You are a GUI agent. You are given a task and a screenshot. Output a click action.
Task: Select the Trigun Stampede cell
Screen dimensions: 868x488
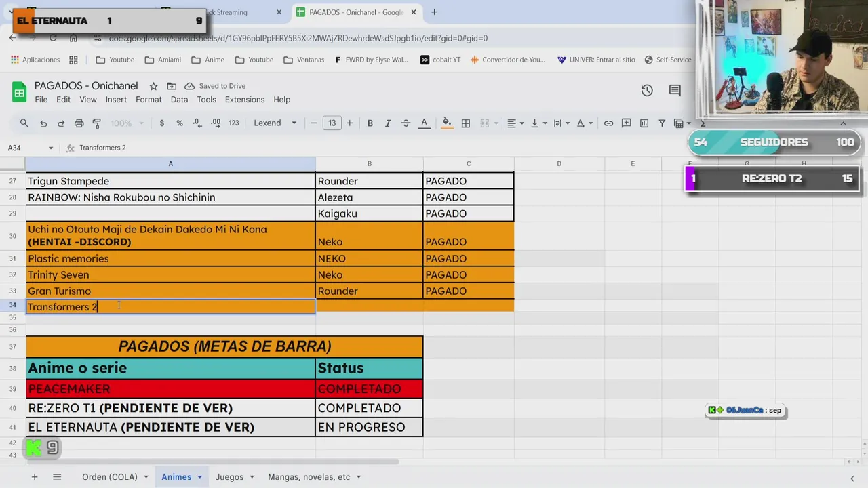pos(170,181)
